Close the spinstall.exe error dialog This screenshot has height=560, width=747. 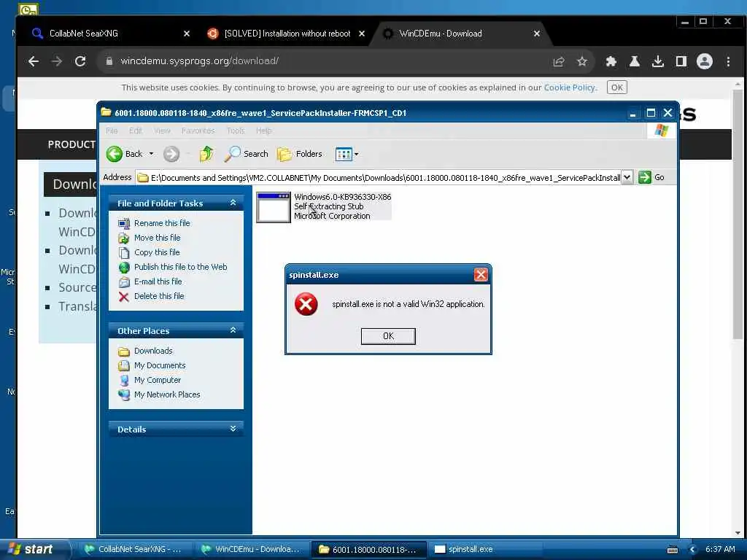[481, 275]
